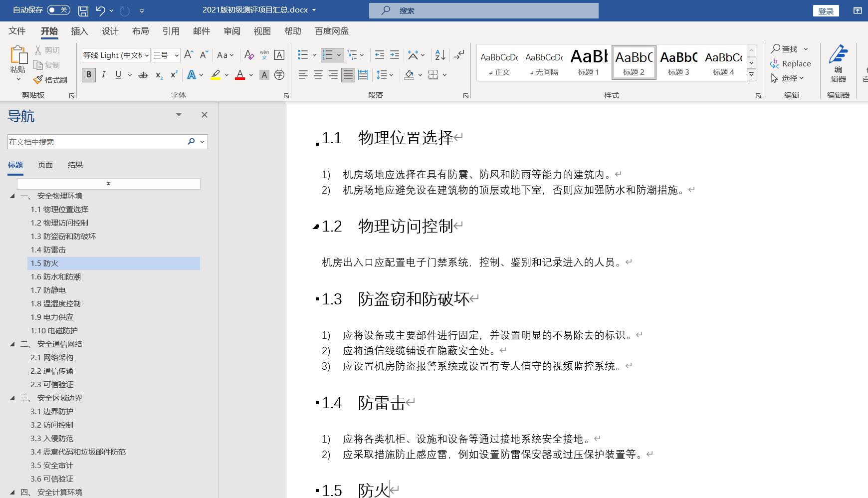Open font name dropdown
The width and height of the screenshot is (868, 498).
point(147,55)
